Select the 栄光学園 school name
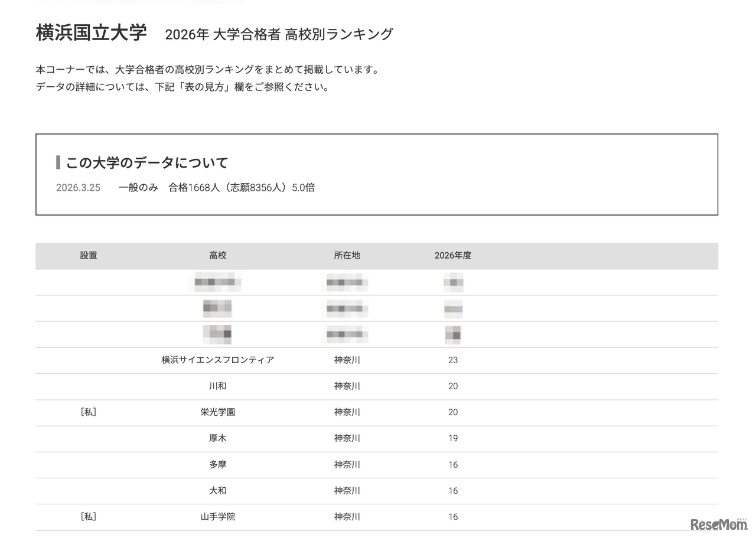This screenshot has width=756, height=538. (218, 412)
